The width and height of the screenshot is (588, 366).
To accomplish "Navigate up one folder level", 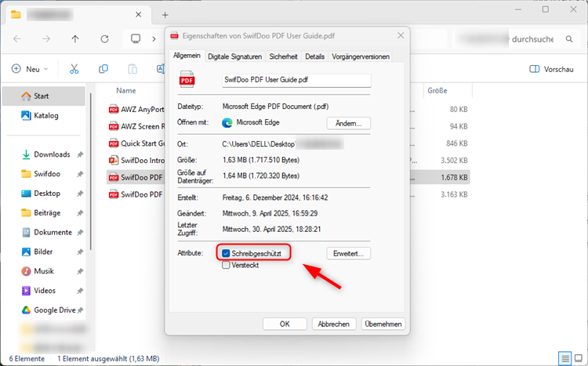I will pos(75,38).
